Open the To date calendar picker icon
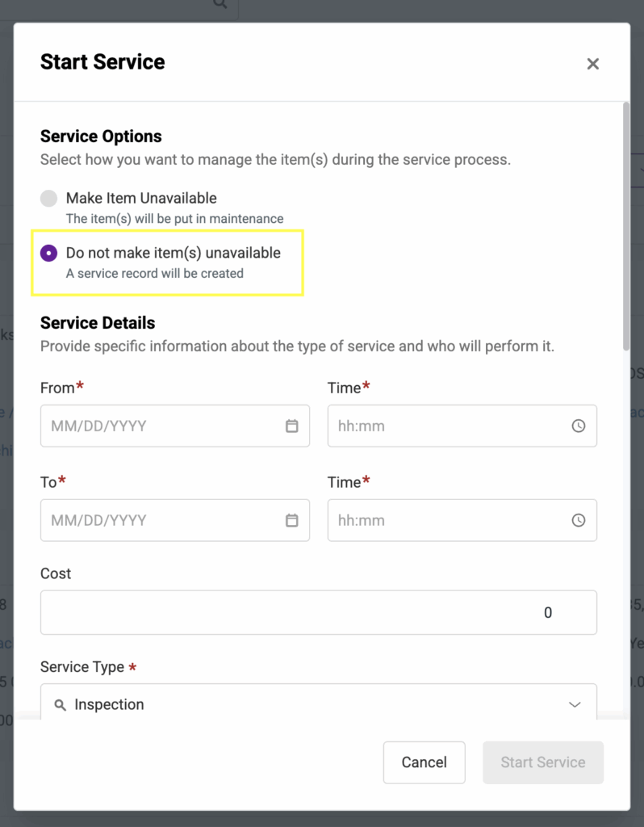This screenshot has width=644, height=827. tap(292, 520)
